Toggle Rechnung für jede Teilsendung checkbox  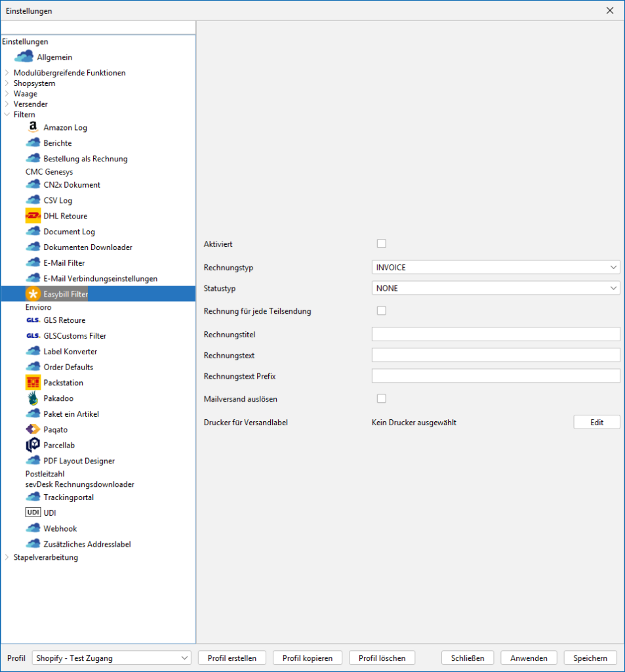tap(381, 310)
